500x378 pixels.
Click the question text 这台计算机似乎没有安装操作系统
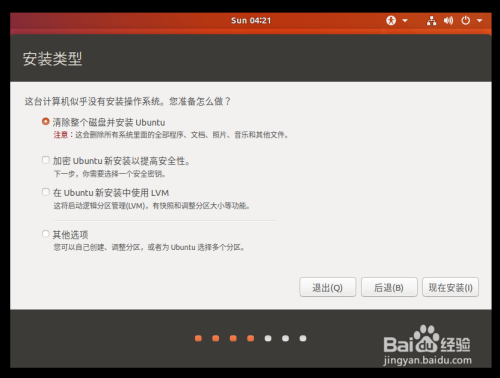[127, 101]
